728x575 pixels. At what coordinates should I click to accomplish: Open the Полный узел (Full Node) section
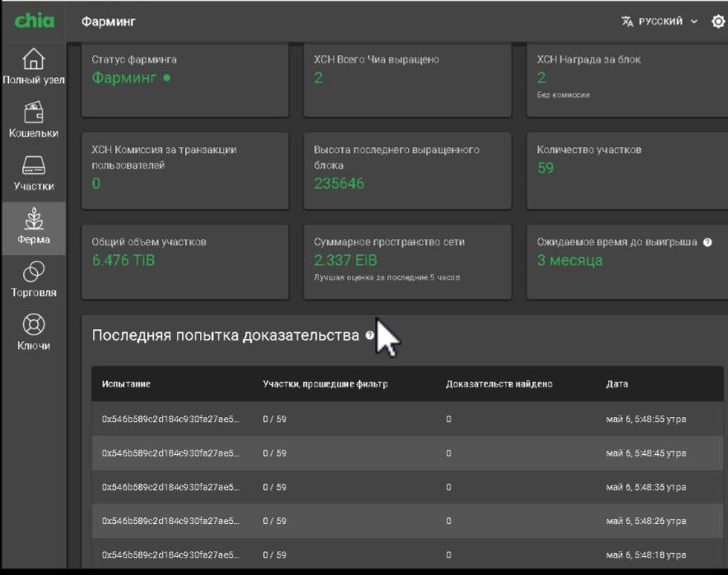click(34, 67)
